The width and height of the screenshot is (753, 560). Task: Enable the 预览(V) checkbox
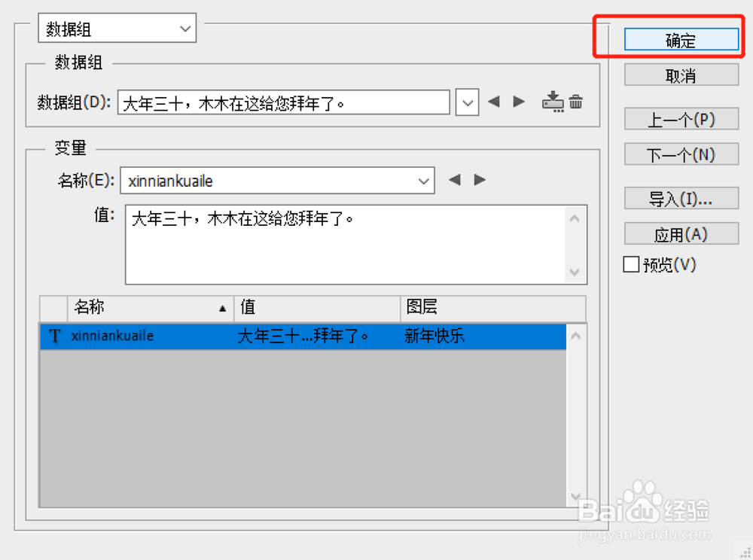coord(631,264)
